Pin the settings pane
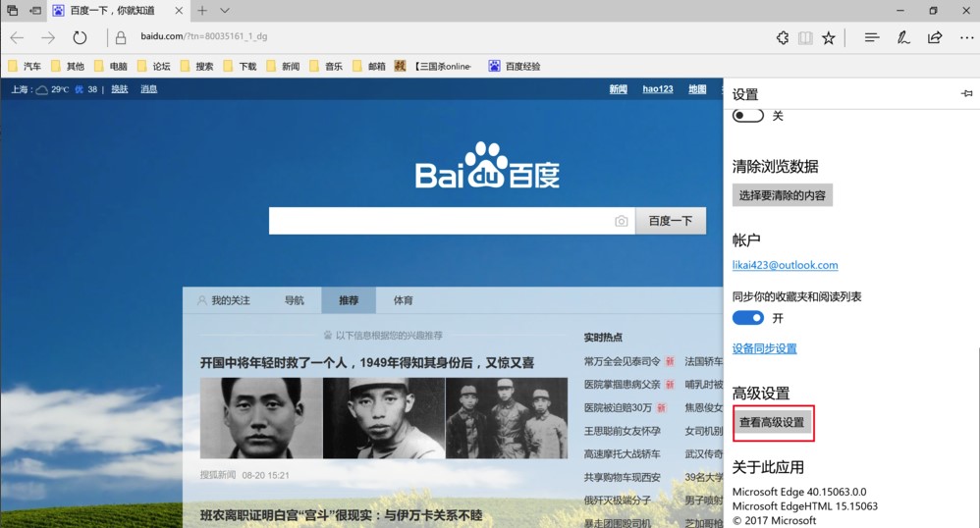Viewport: 980px width, 528px height. point(967,94)
